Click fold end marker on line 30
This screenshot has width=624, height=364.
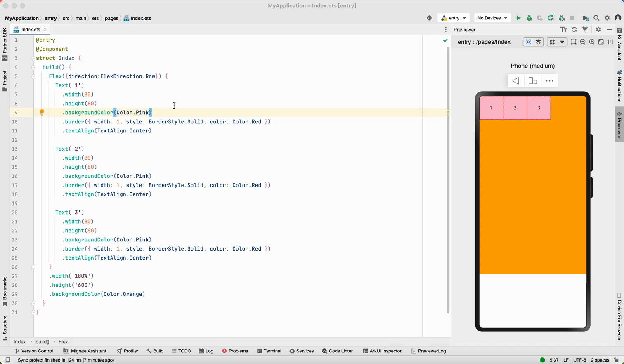pos(33,303)
